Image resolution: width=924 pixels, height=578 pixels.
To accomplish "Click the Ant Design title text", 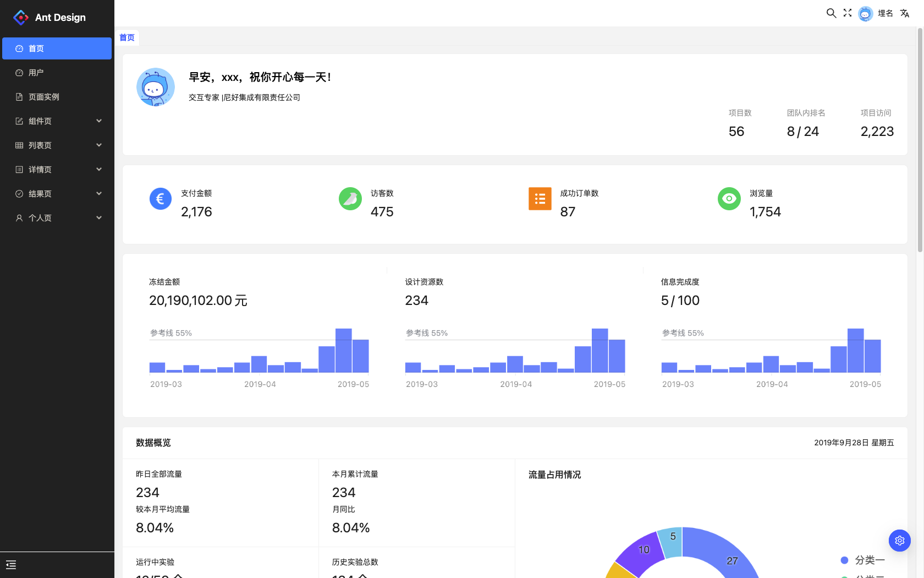I will coord(61,18).
